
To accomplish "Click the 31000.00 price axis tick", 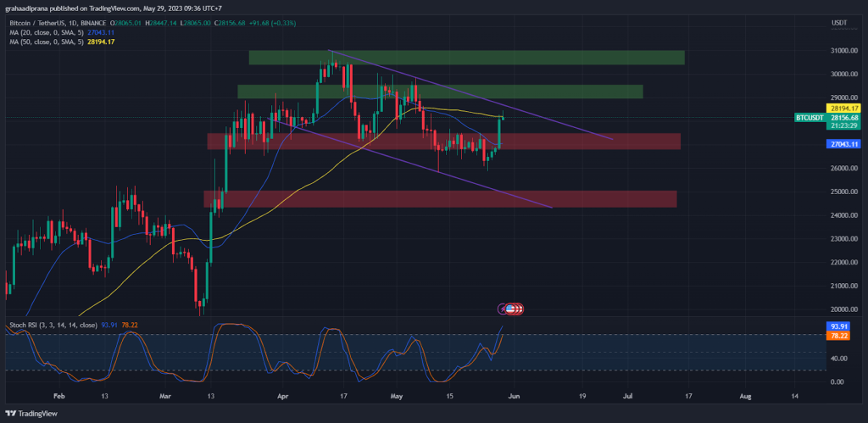I will tap(844, 50).
